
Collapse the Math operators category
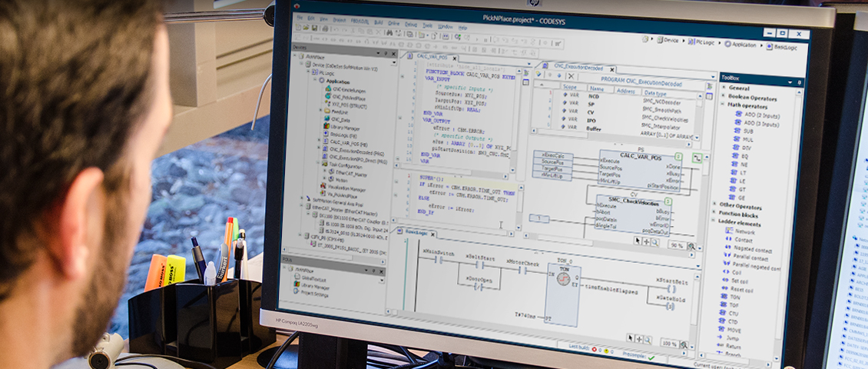pyautogui.click(x=723, y=105)
